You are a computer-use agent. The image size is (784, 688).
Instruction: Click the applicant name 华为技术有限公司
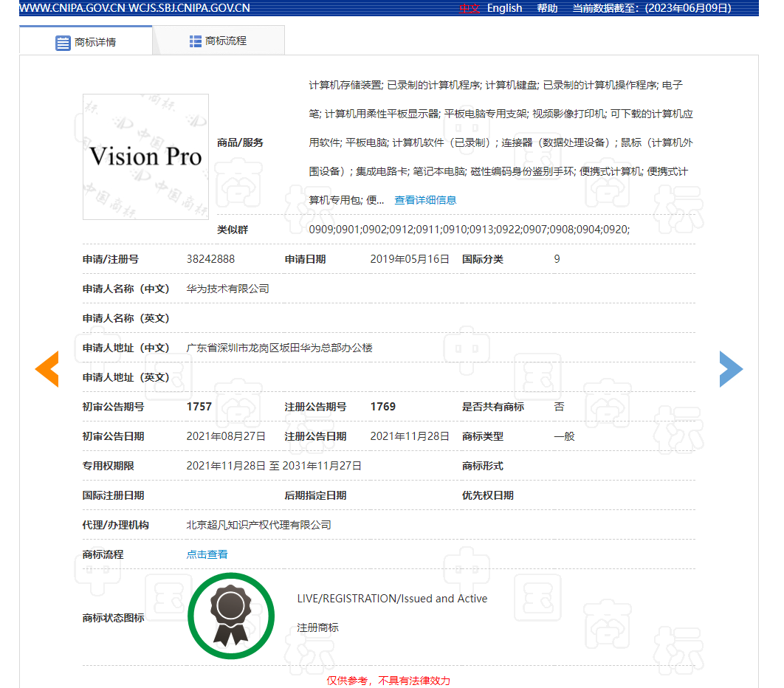(x=229, y=288)
